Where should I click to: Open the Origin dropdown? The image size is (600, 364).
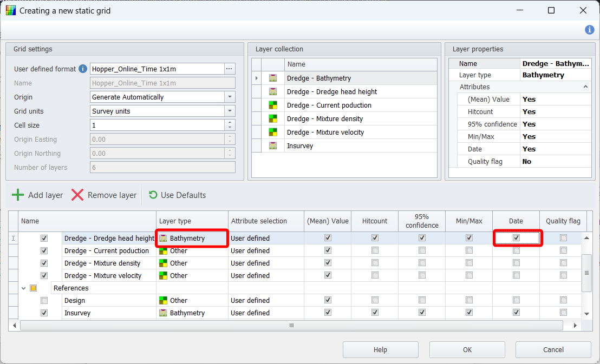[230, 97]
